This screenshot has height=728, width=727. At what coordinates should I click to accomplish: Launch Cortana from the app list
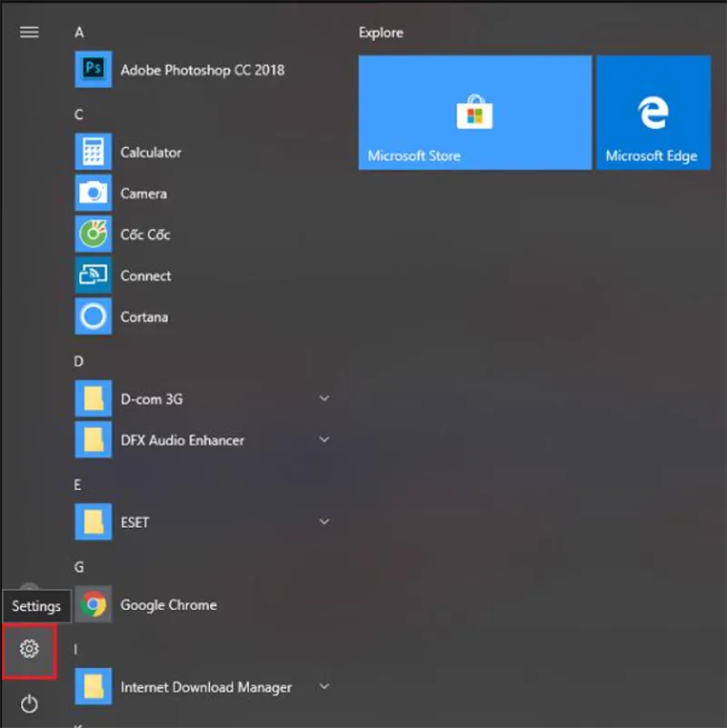click(93, 316)
